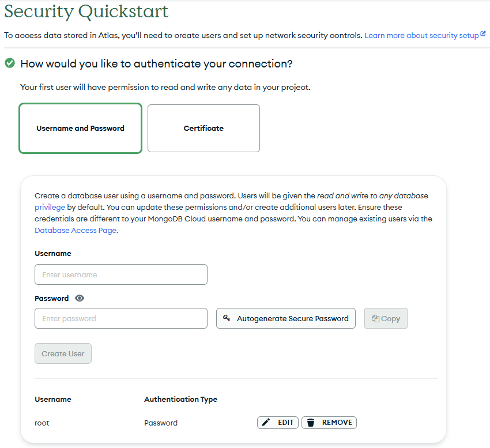Click the green checkmark beside authentication question
Image resolution: width=490 pixels, height=448 pixels.
click(x=10, y=63)
